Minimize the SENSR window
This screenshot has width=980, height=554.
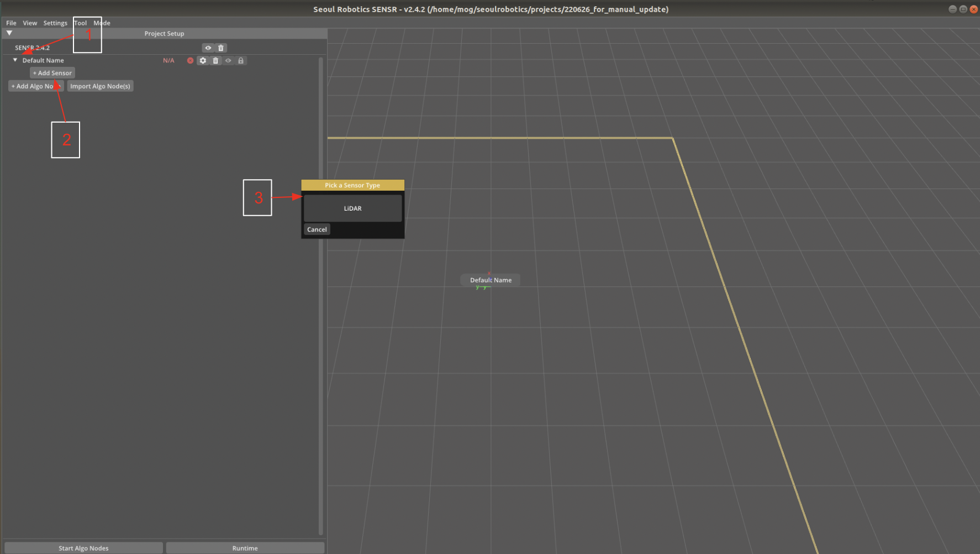(x=952, y=9)
